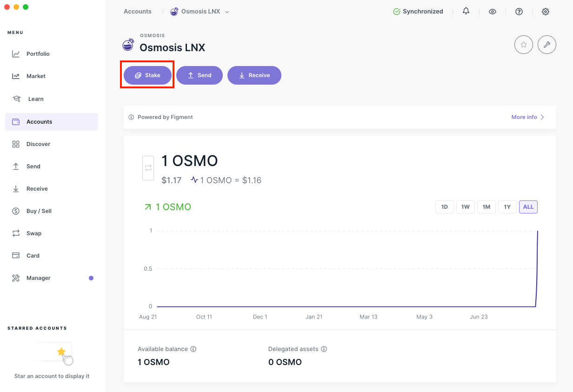Select the 1D chart range
The height and width of the screenshot is (392, 573).
pyautogui.click(x=445, y=207)
